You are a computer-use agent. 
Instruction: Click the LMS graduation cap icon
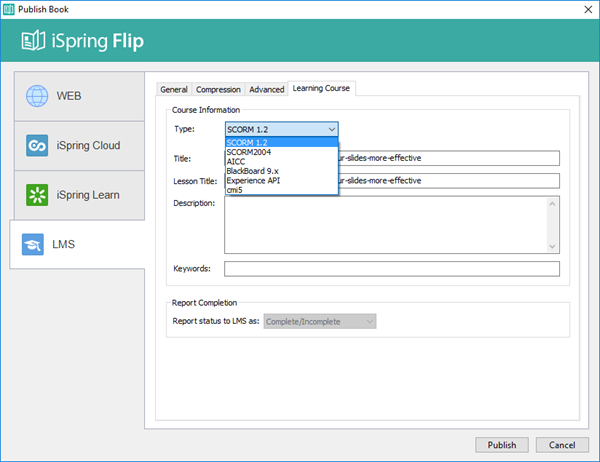[33, 244]
